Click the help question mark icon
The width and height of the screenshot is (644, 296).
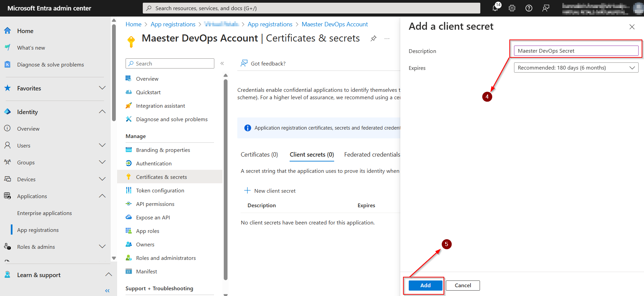pos(529,8)
